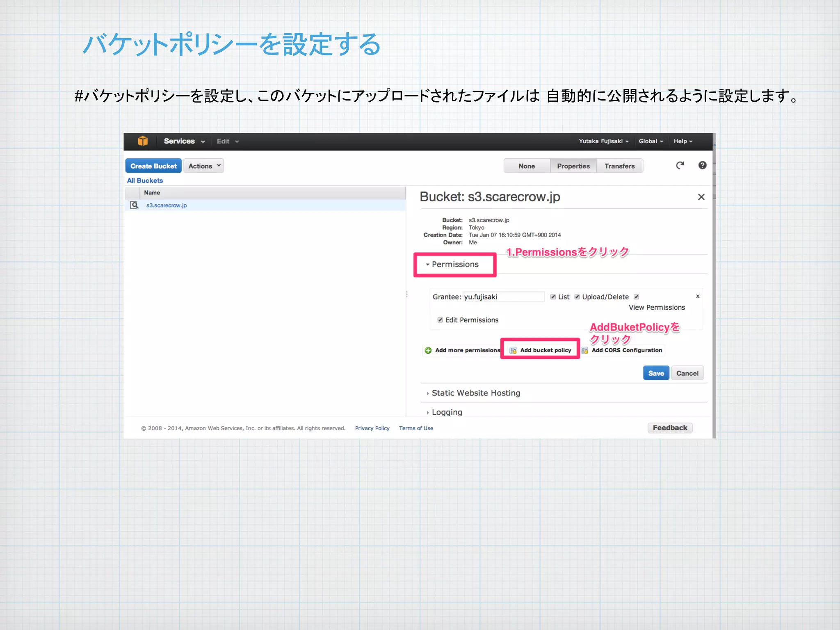The width and height of the screenshot is (840, 630).
Task: Remove the yu.fujisaki grantee row
Action: (698, 296)
